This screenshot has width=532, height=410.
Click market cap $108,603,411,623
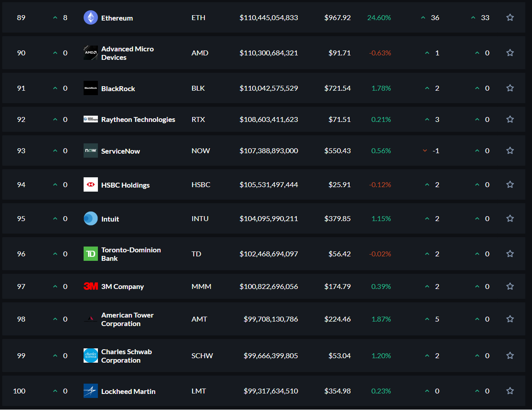(269, 119)
